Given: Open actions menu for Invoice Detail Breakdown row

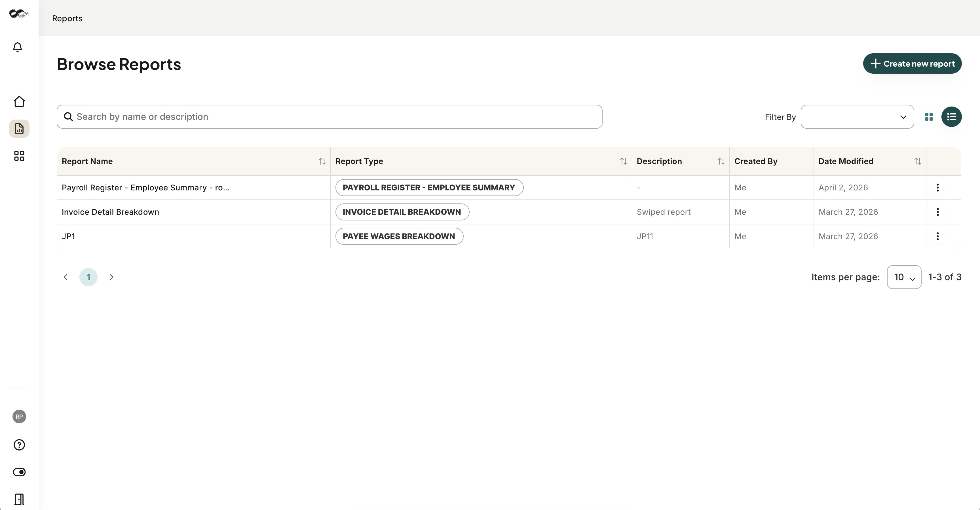Looking at the screenshot, I should point(937,212).
